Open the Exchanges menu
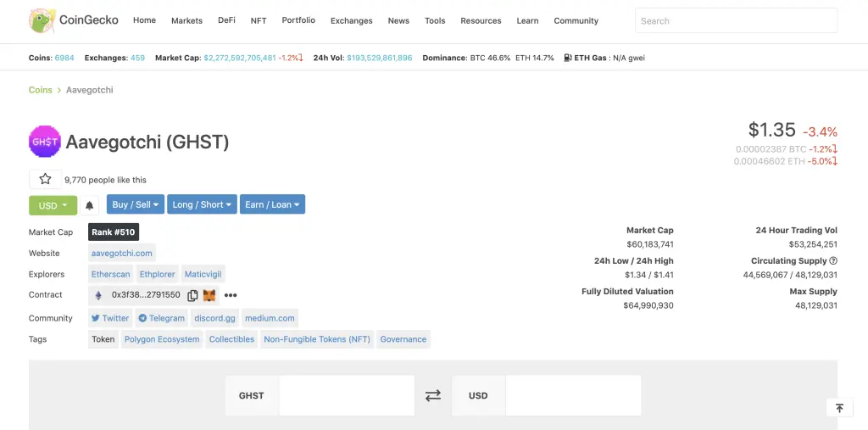868x430 pixels. (352, 20)
